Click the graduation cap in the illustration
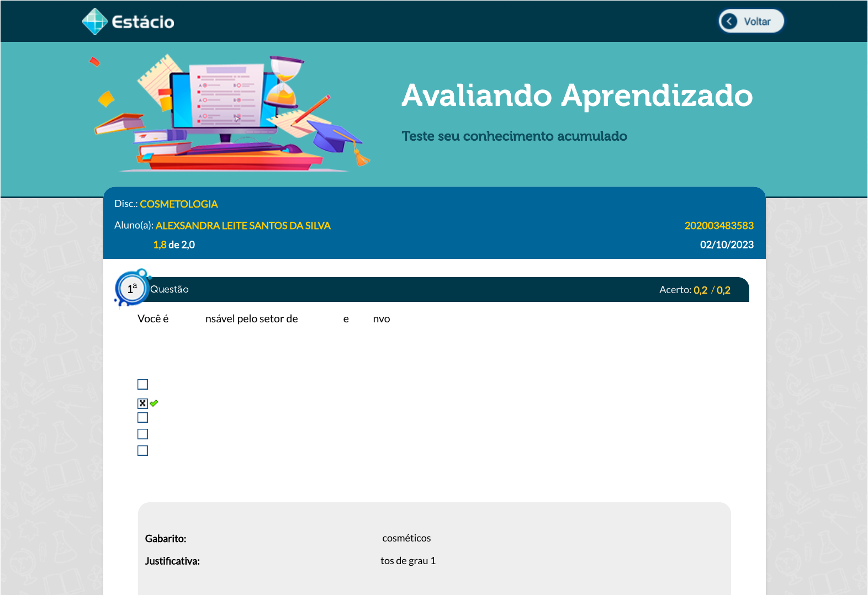This screenshot has width=868, height=595. (x=335, y=137)
